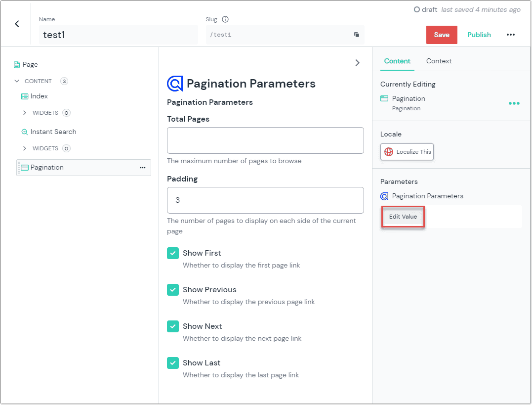Click the CONTENT count badge 3

click(x=64, y=81)
